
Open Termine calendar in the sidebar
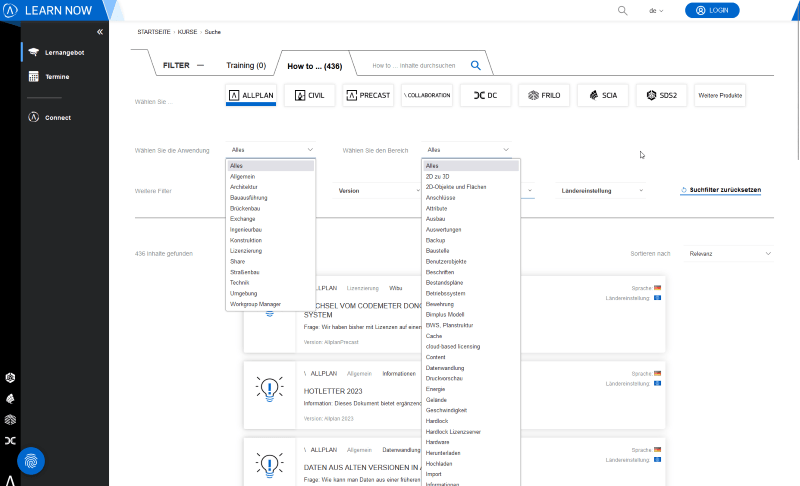(56, 76)
